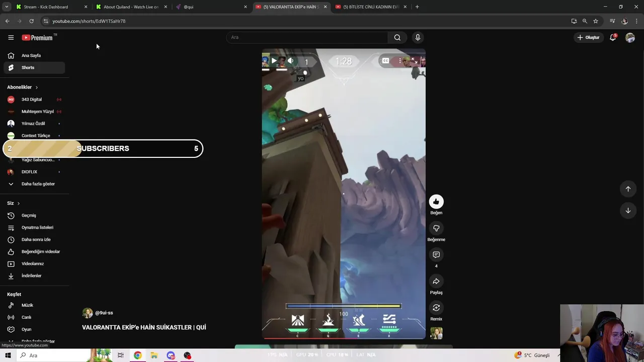Open the YouTube account avatar menu
Image resolution: width=644 pixels, height=362 pixels.
630,37
